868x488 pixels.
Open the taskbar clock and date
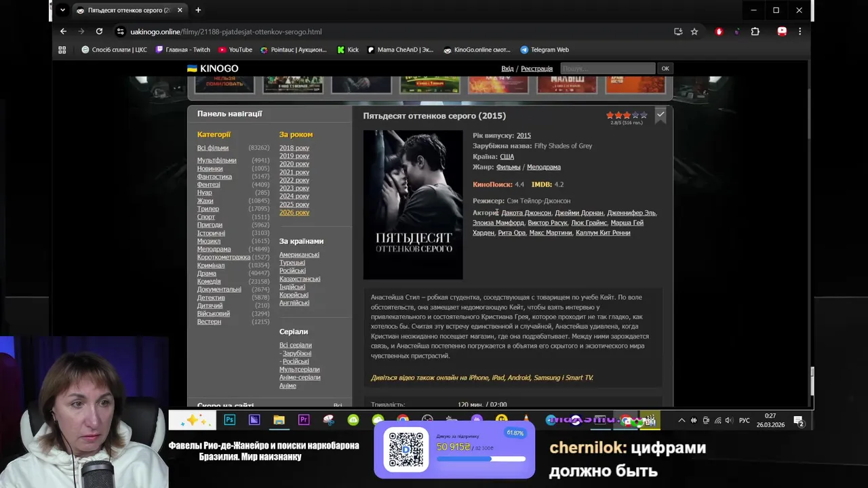770,420
